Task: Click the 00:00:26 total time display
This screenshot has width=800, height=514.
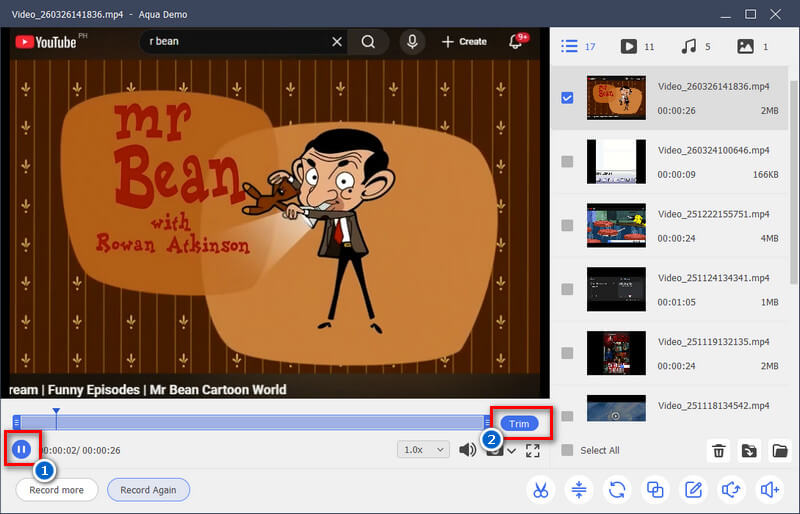Action: [x=101, y=450]
